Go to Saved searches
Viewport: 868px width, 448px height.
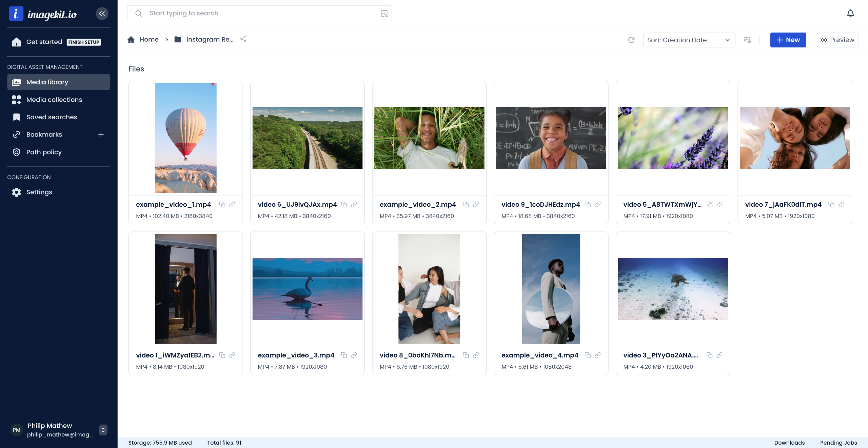pyautogui.click(x=52, y=117)
